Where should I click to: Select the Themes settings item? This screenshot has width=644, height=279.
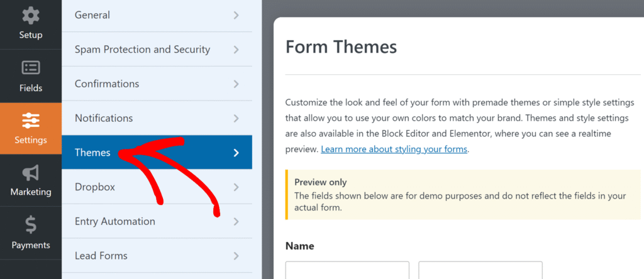click(x=157, y=153)
